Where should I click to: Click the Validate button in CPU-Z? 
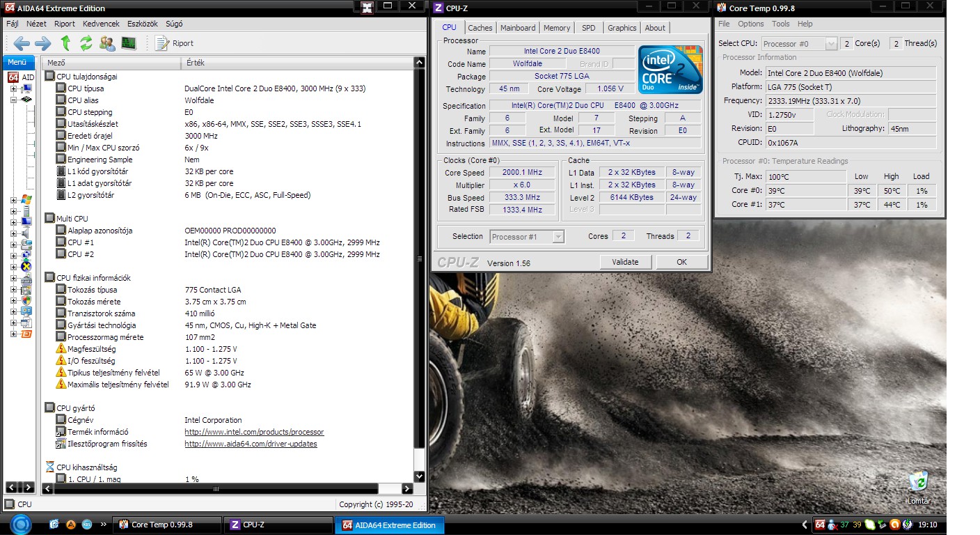(625, 262)
